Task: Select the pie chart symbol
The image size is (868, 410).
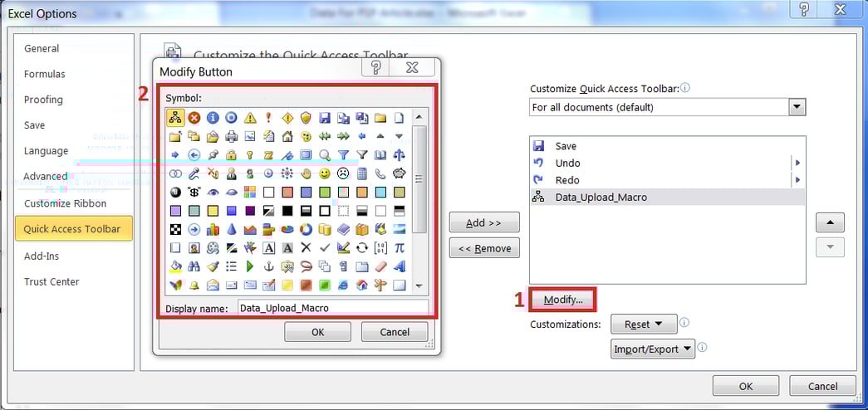Action: 287,229
